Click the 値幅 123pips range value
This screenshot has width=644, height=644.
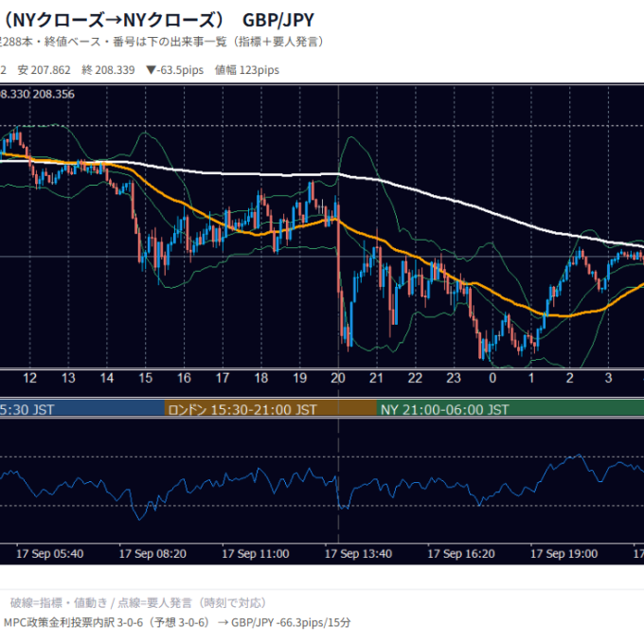point(247,70)
